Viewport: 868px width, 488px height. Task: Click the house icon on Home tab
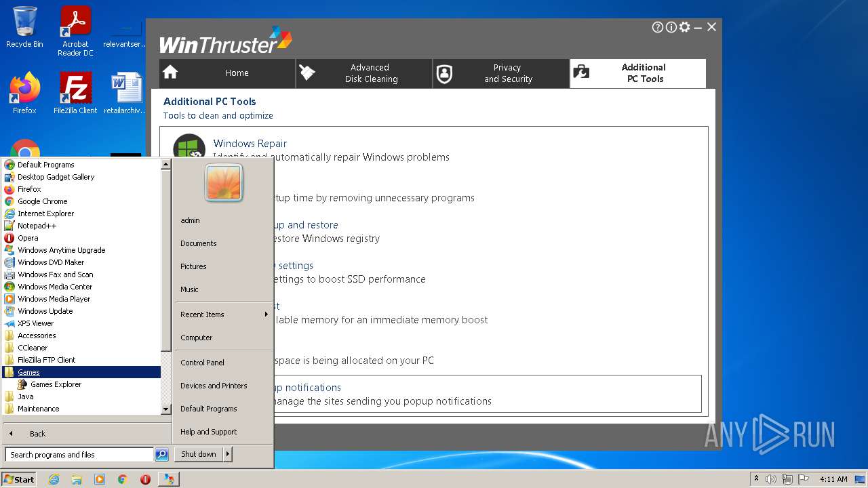pyautogui.click(x=170, y=73)
